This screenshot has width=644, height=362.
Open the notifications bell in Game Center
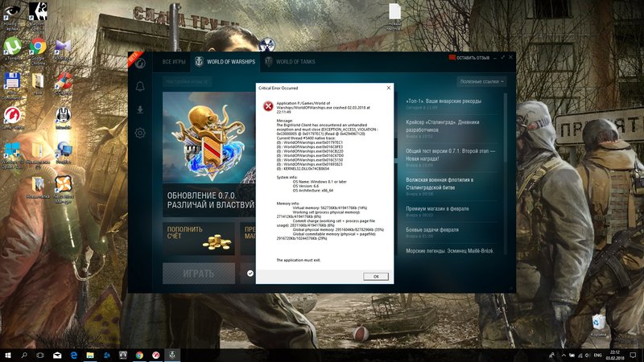140,86
